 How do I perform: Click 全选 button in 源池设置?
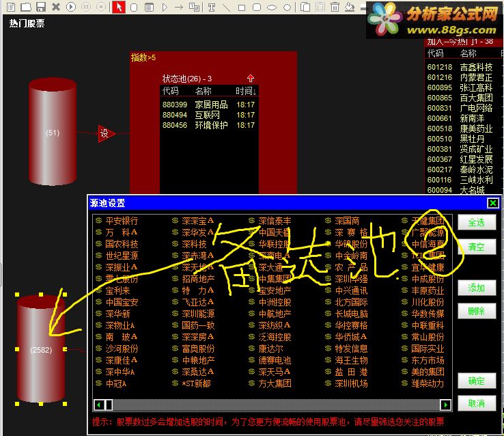pyautogui.click(x=477, y=223)
